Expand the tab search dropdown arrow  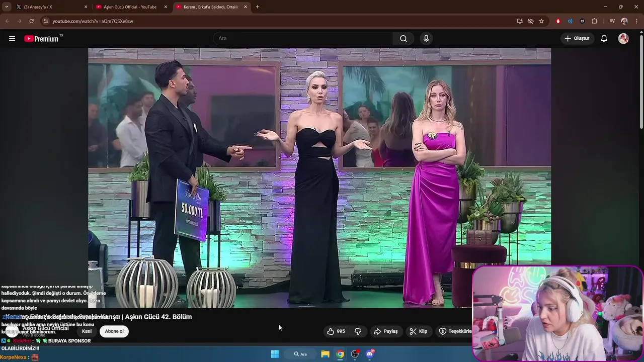(x=7, y=7)
